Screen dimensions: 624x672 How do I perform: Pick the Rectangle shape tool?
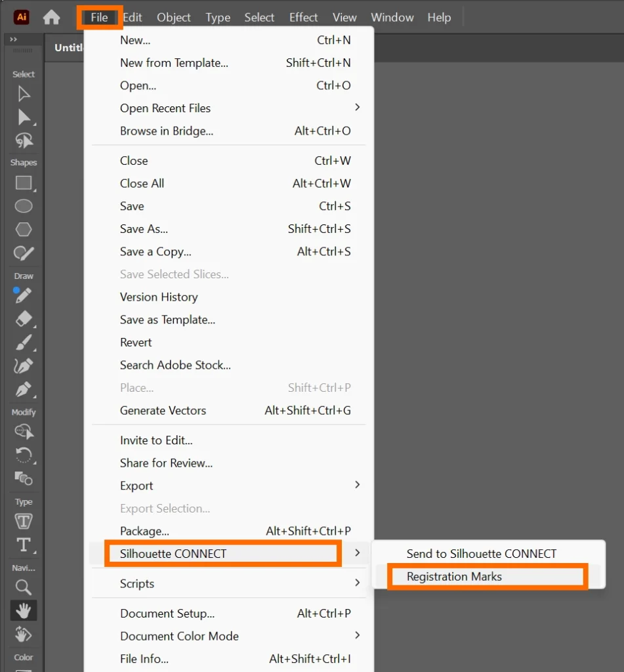24,183
